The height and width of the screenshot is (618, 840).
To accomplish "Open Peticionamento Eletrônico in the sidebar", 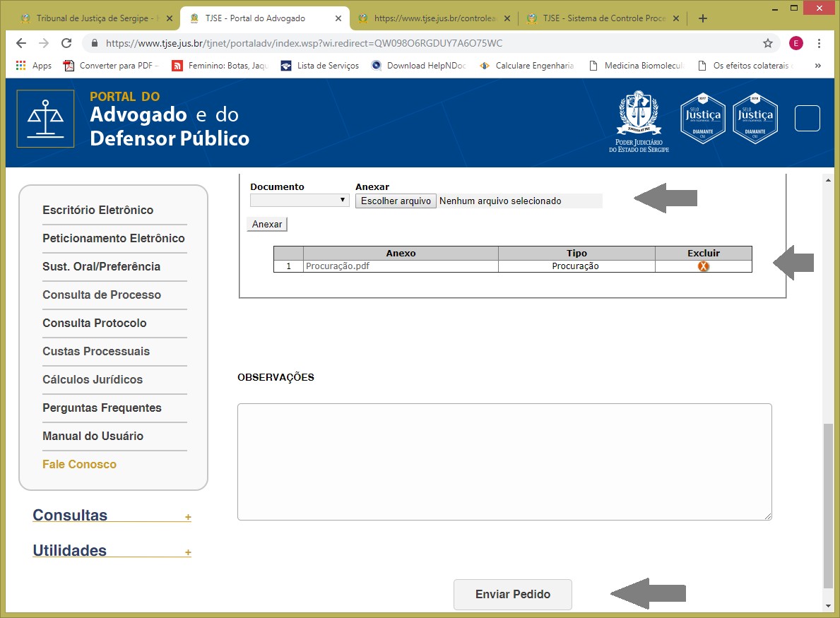I will pos(114,238).
